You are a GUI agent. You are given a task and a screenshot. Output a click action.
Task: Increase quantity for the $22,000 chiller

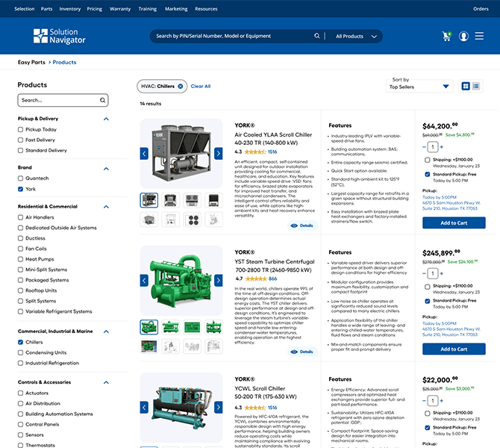(x=442, y=400)
